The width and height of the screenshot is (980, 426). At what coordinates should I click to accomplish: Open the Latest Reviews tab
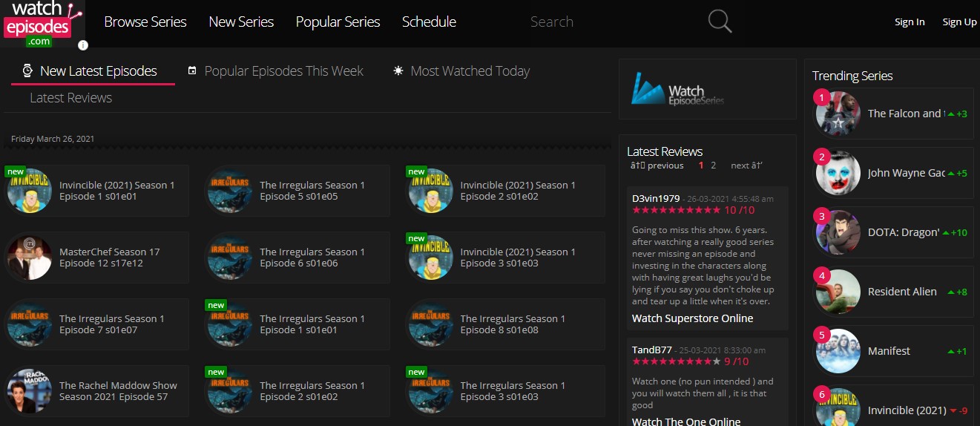pyautogui.click(x=70, y=97)
